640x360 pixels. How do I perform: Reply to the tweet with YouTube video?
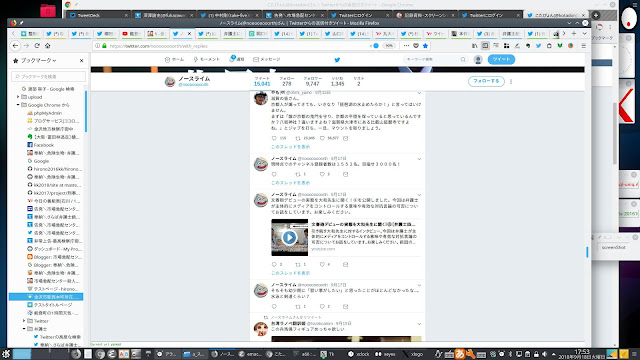click(274, 264)
